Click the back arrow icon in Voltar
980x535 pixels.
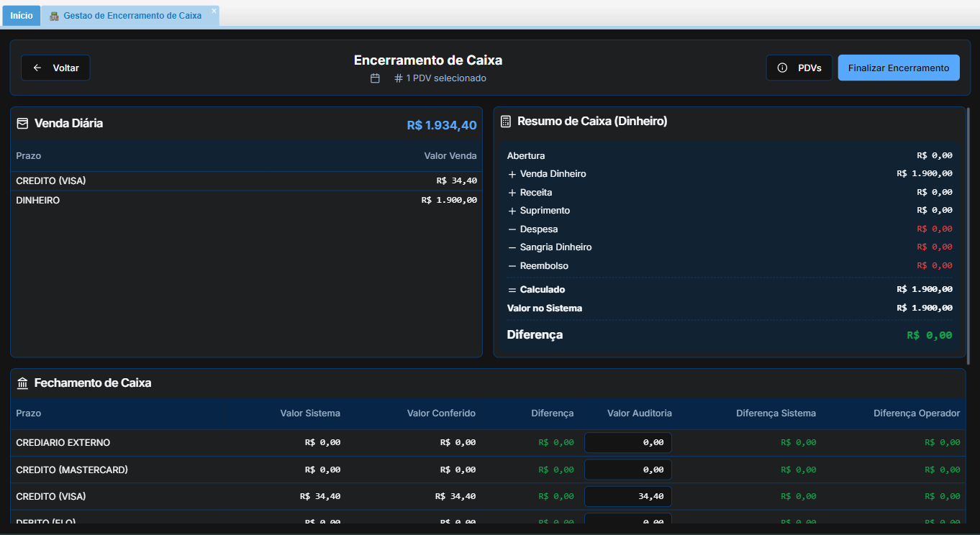[37, 68]
